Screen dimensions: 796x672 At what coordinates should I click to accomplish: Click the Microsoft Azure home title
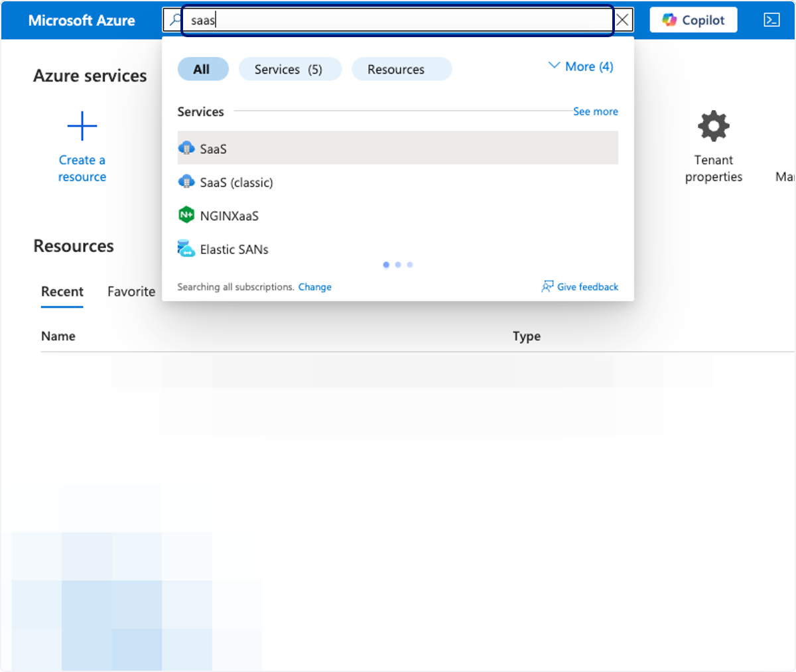click(x=82, y=21)
